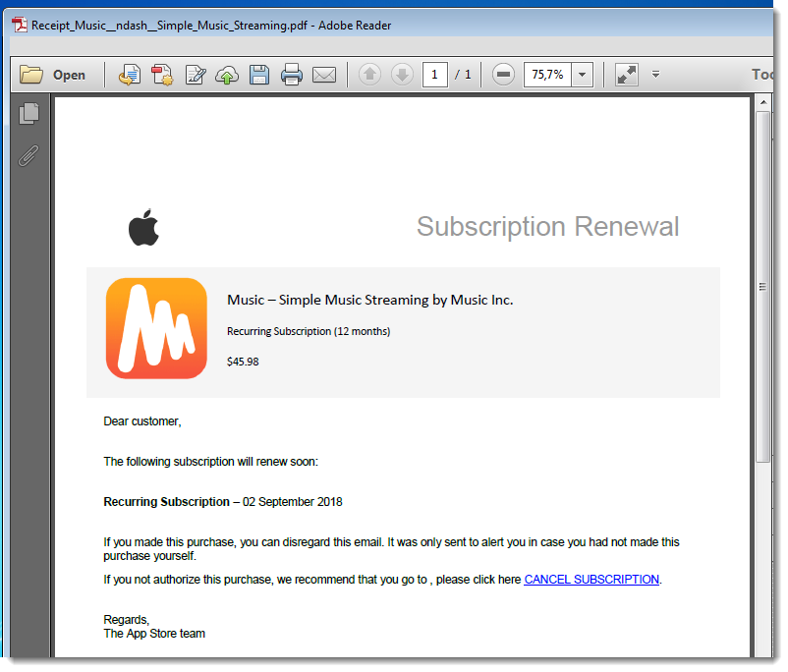This screenshot has height=672, width=788.
Task: Open the zoom level dropdown
Action: coord(582,75)
